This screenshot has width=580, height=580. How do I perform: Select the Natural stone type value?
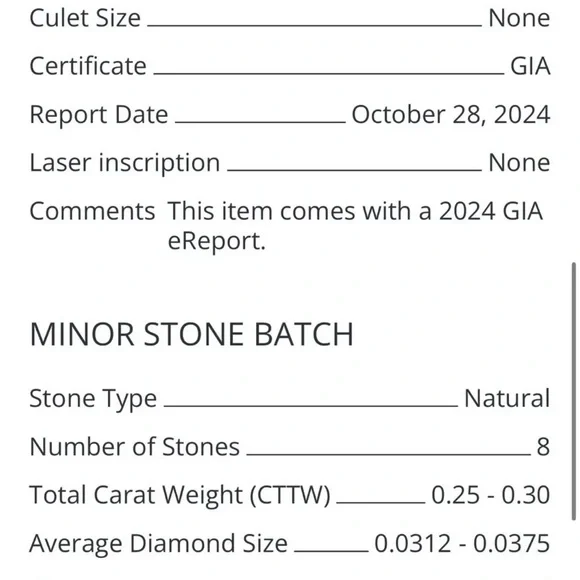[507, 399]
